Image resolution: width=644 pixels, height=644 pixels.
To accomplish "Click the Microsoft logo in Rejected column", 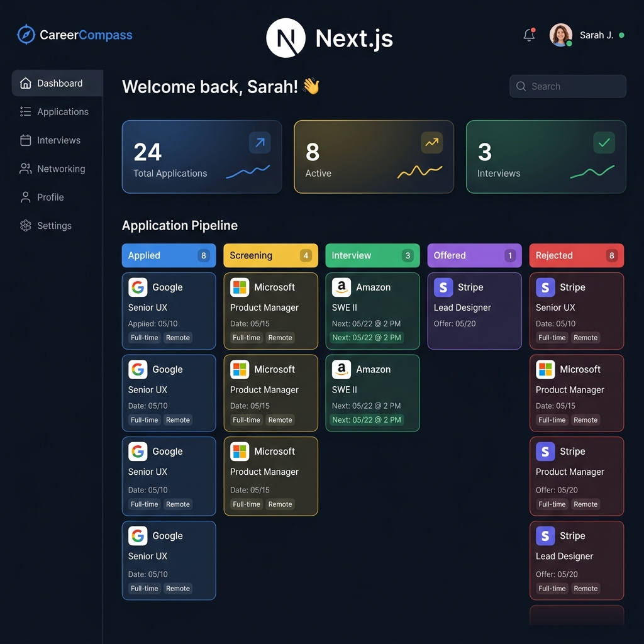I will coord(545,369).
